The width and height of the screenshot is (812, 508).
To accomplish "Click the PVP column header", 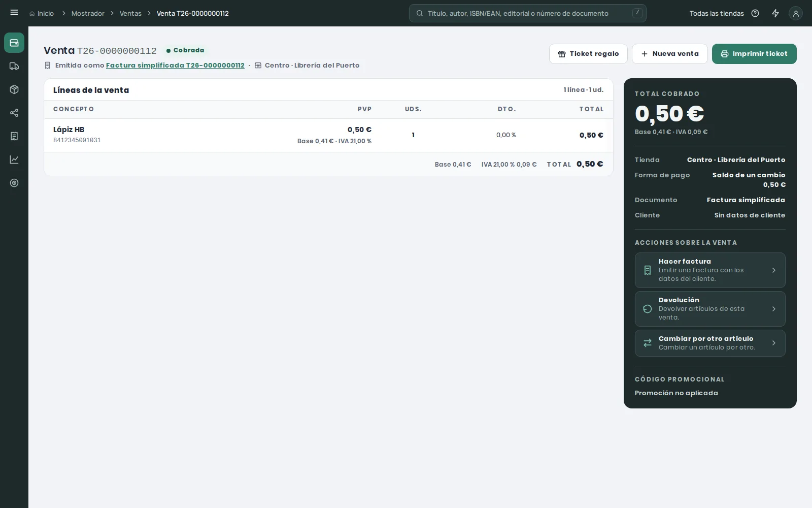I will (x=364, y=109).
